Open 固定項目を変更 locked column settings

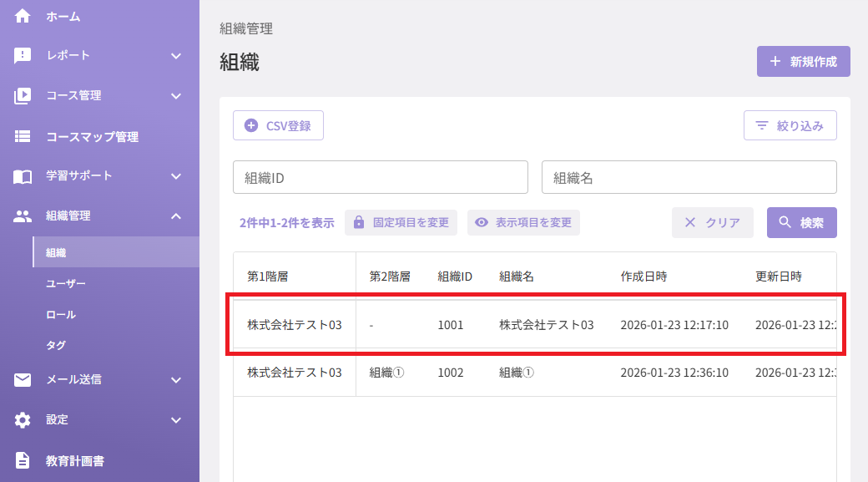click(x=401, y=223)
